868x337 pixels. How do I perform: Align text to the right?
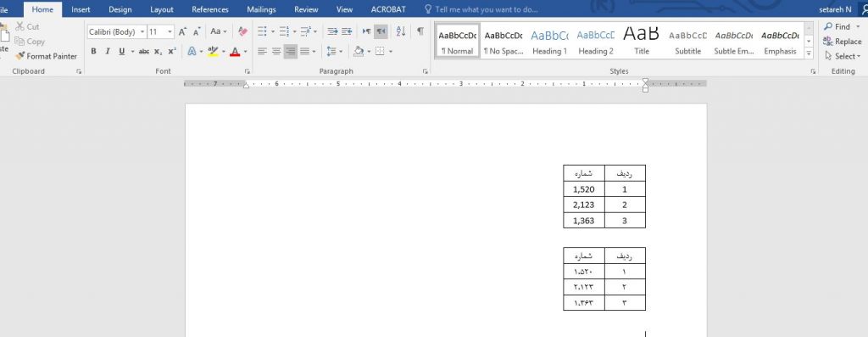(x=291, y=51)
